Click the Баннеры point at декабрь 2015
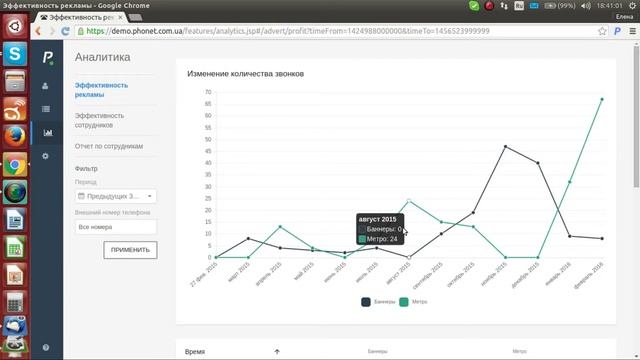 (x=538, y=163)
